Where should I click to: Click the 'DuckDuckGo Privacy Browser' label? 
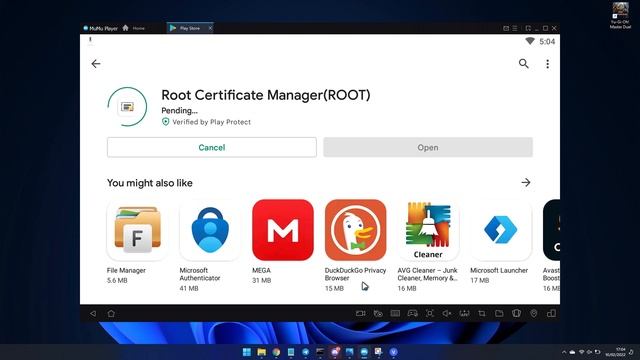355,274
